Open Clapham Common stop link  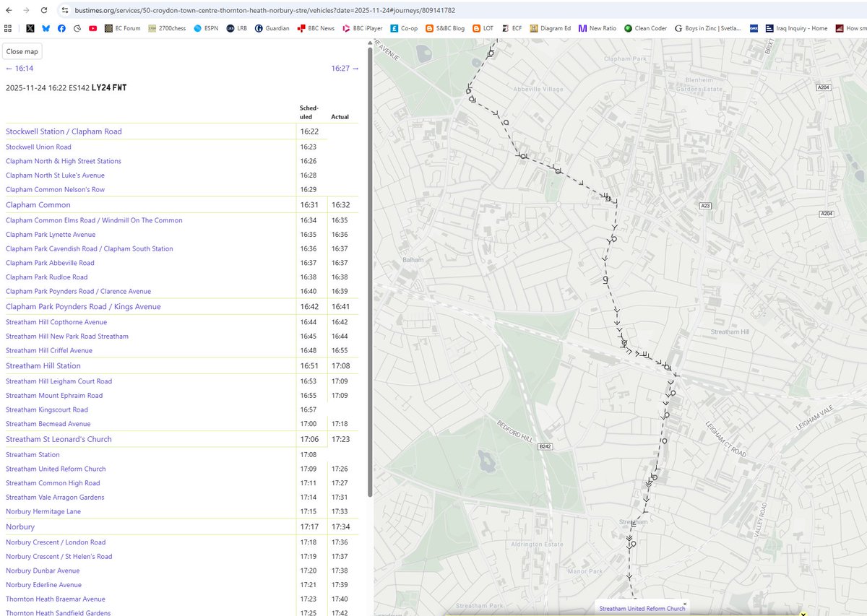click(38, 205)
